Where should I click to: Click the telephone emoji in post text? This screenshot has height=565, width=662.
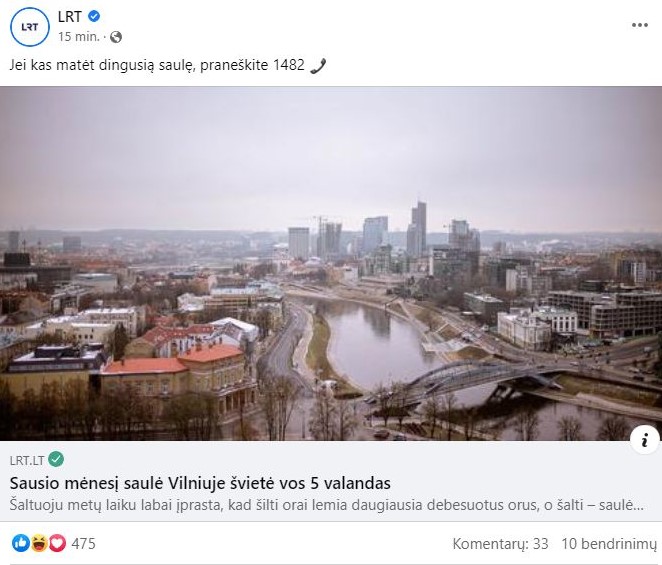pos(318,65)
